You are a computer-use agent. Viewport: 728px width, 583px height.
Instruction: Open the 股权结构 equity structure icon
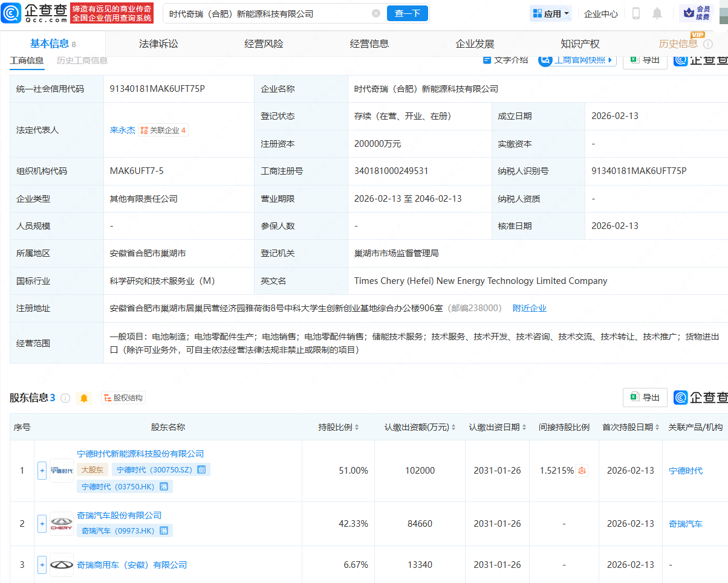tap(106, 398)
